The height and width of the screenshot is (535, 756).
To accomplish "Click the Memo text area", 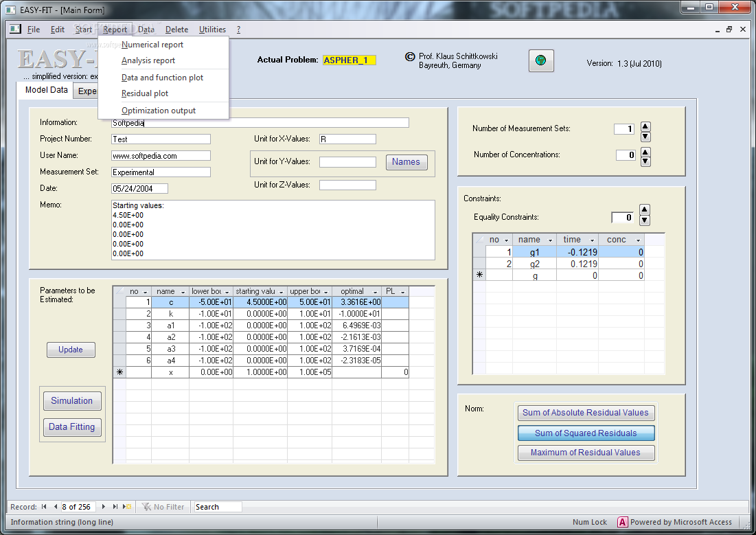I will point(273,230).
